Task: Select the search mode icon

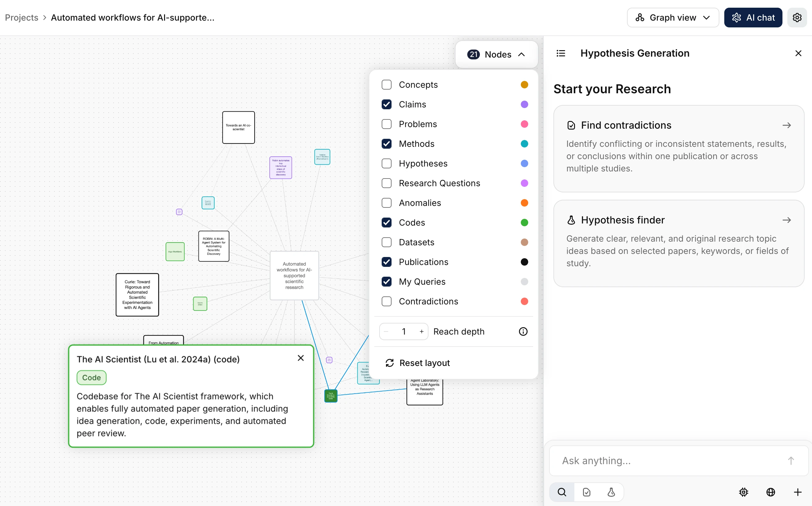Action: [562, 492]
